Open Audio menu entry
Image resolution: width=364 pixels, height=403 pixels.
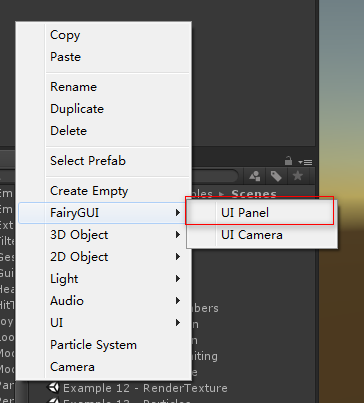pos(104,301)
